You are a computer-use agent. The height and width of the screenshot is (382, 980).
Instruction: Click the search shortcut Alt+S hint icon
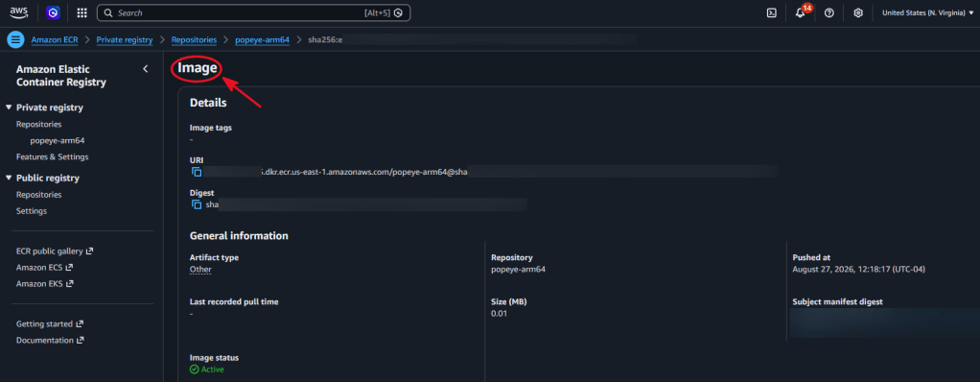click(398, 12)
